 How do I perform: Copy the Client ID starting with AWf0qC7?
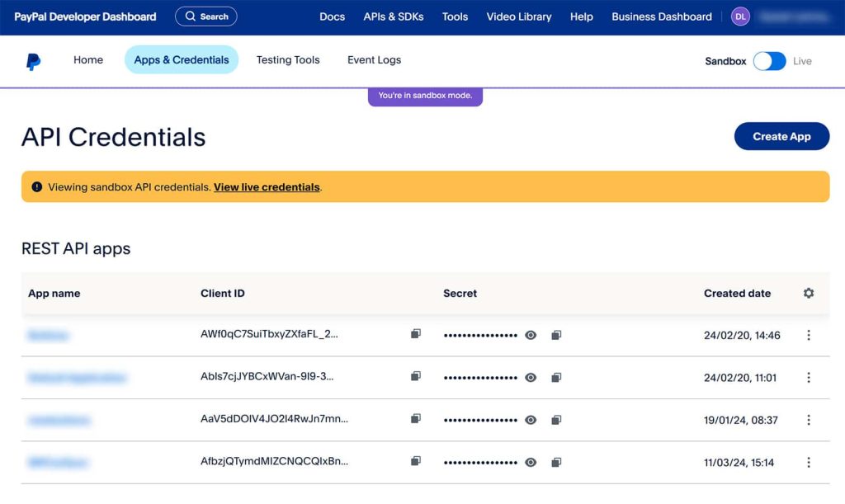[x=416, y=334]
